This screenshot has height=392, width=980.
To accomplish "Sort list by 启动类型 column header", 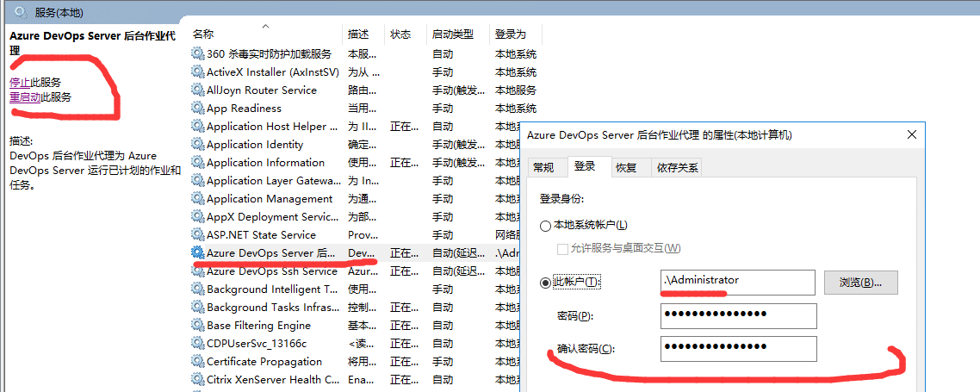I will (x=453, y=34).
